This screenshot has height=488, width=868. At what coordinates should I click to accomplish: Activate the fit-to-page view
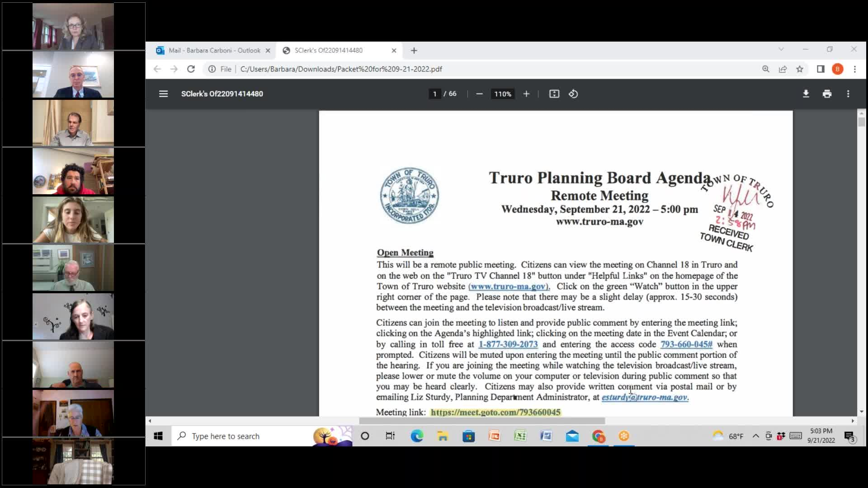[554, 94]
